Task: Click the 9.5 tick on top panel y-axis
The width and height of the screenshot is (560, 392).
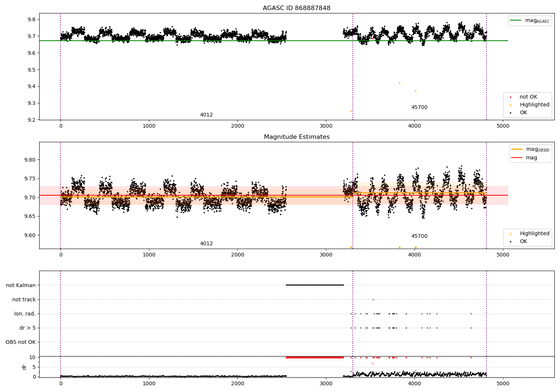Action: coord(32,70)
